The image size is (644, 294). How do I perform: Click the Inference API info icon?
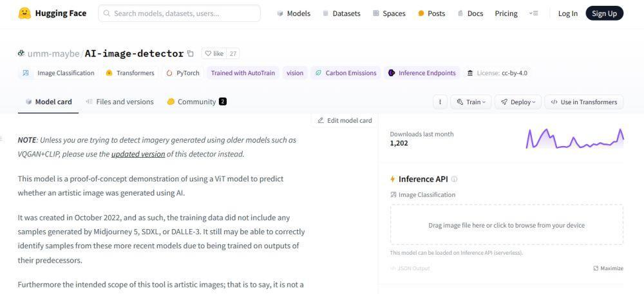coord(454,179)
